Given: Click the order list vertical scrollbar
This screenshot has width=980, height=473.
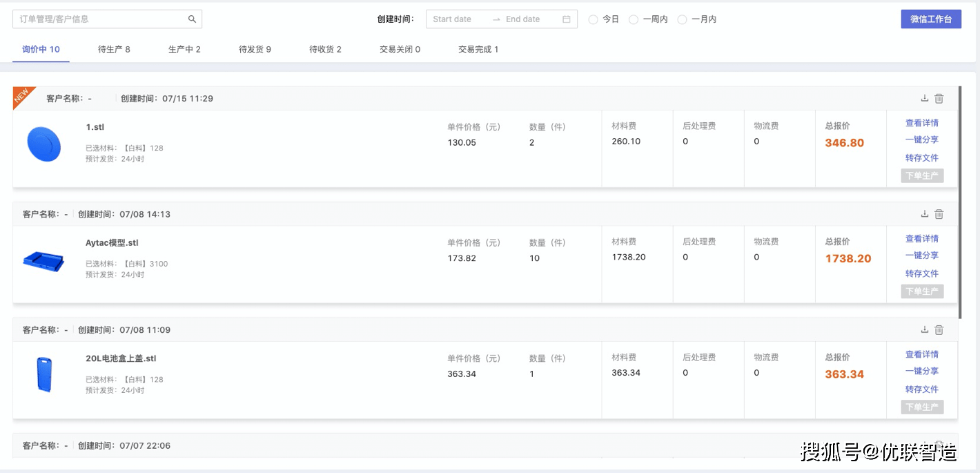Looking at the screenshot, I should click(x=960, y=203).
